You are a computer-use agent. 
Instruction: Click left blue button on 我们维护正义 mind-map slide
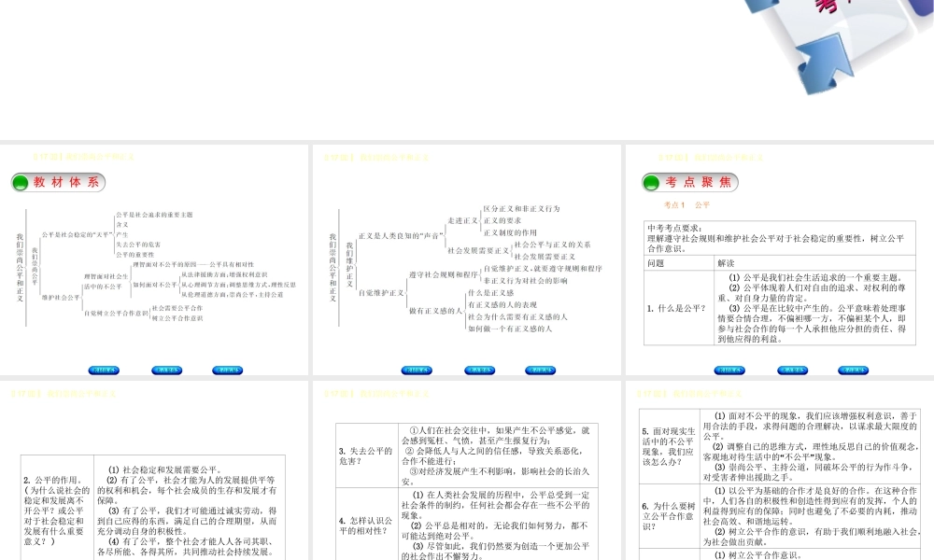coord(417,371)
